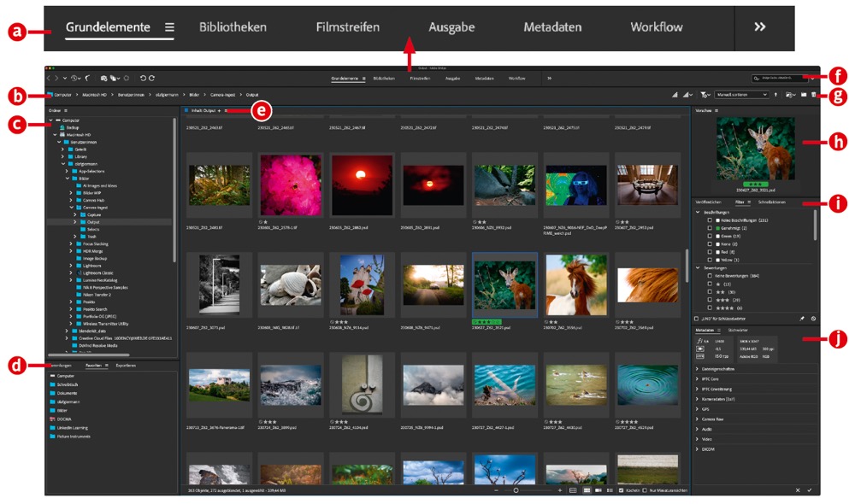Image resolution: width=855 pixels, height=504 pixels.
Task: Open the Stichwörter tab
Action: click(737, 329)
